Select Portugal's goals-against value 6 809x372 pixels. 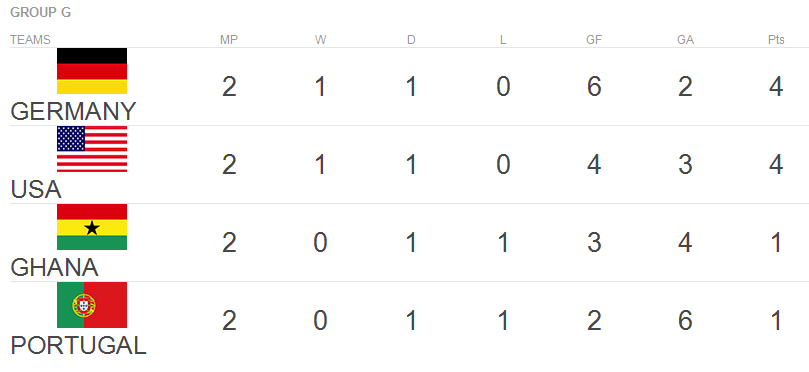click(685, 320)
